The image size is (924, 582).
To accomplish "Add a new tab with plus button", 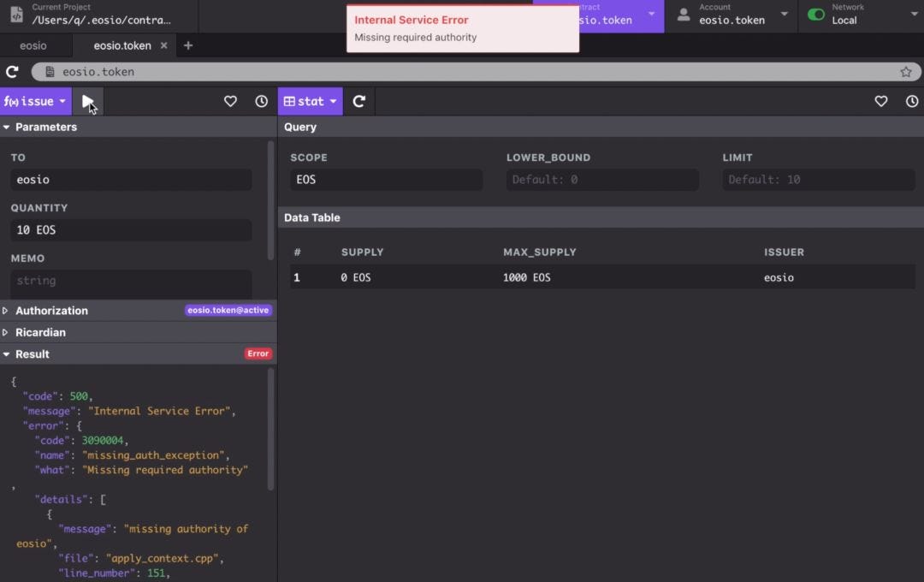I will click(x=188, y=45).
